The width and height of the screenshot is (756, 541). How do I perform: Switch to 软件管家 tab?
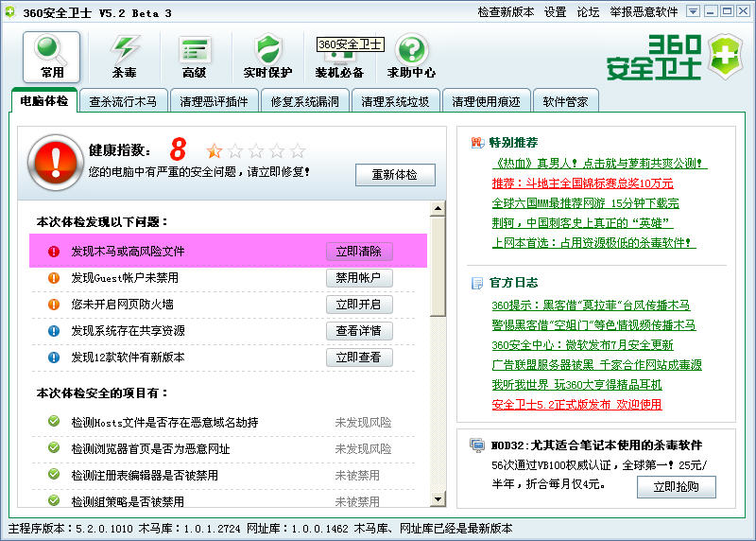pyautogui.click(x=565, y=101)
